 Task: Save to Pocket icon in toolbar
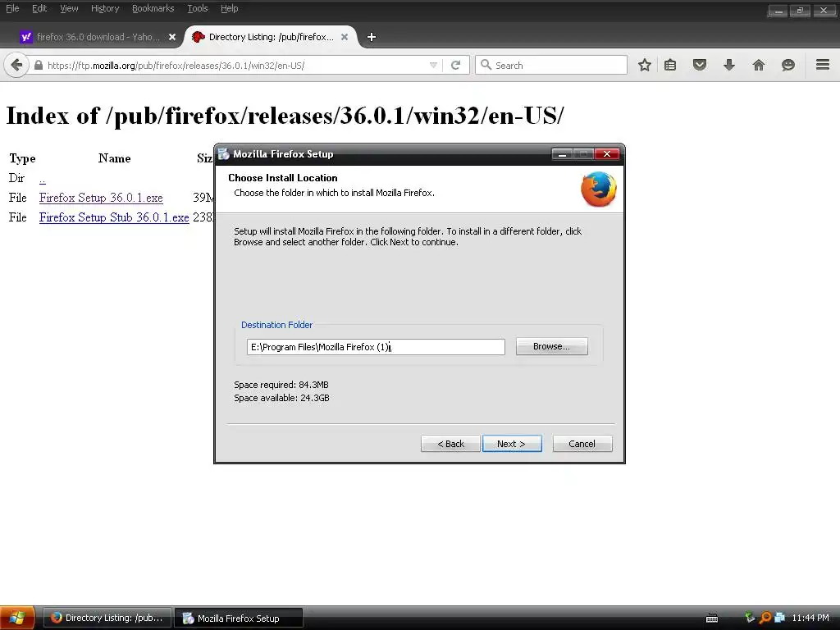[x=700, y=66]
